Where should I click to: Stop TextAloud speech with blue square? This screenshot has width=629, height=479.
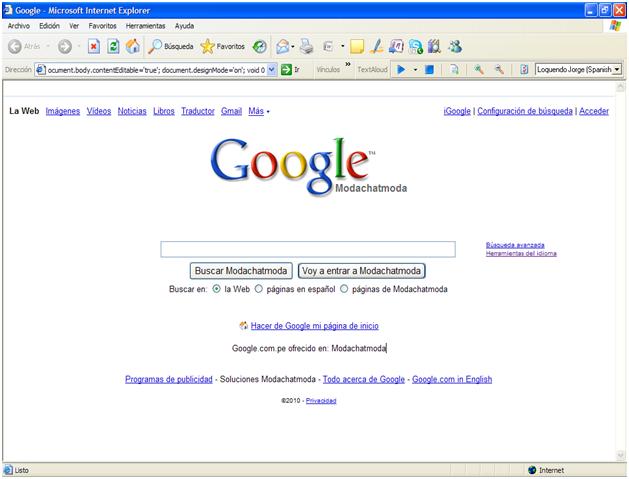tap(429, 70)
